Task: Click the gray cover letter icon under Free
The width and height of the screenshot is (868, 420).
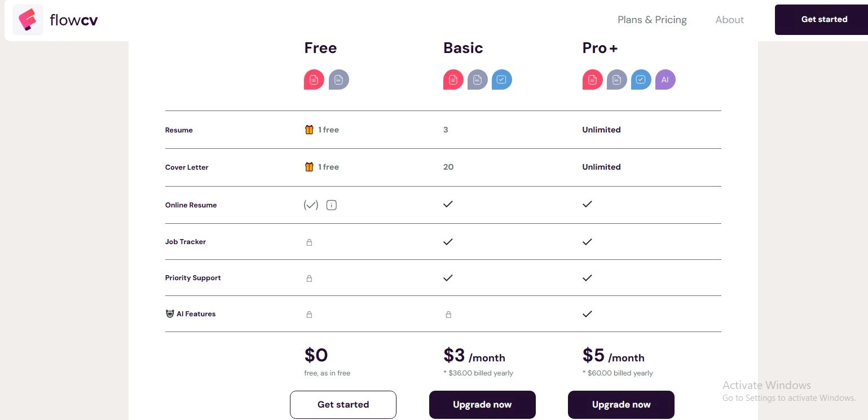Action: (x=339, y=79)
